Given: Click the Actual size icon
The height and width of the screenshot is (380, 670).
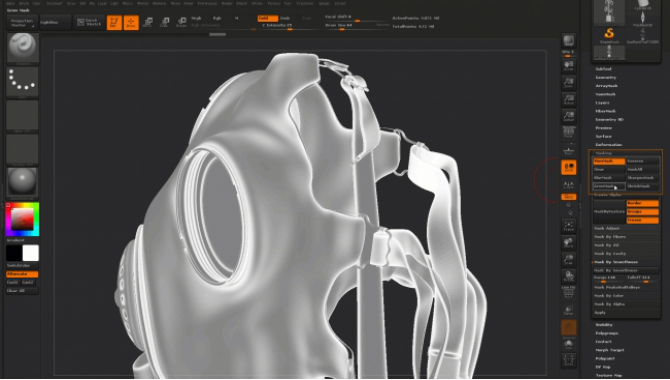Looking at the screenshot, I should click(x=569, y=99).
